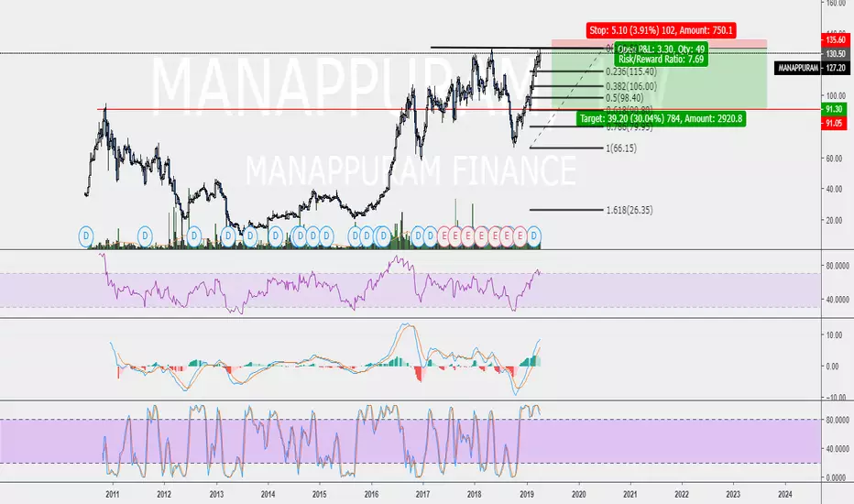Click 2012 on the time axis
Screen dimensions: 854x504
click(x=165, y=494)
